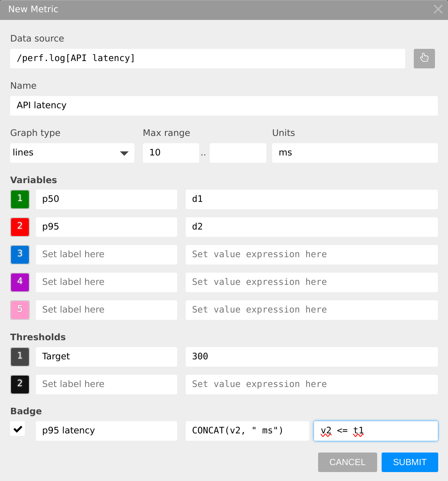Click the Units field containing ms

point(355,153)
